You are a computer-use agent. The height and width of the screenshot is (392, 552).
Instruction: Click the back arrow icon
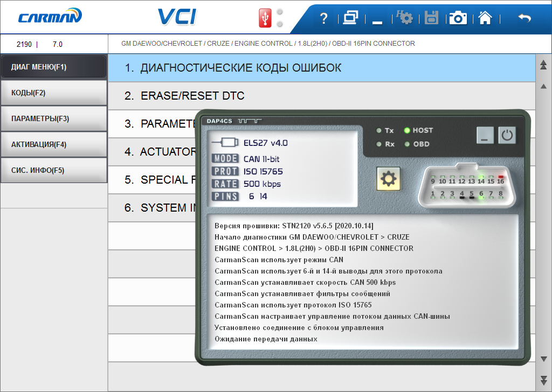coord(525,18)
